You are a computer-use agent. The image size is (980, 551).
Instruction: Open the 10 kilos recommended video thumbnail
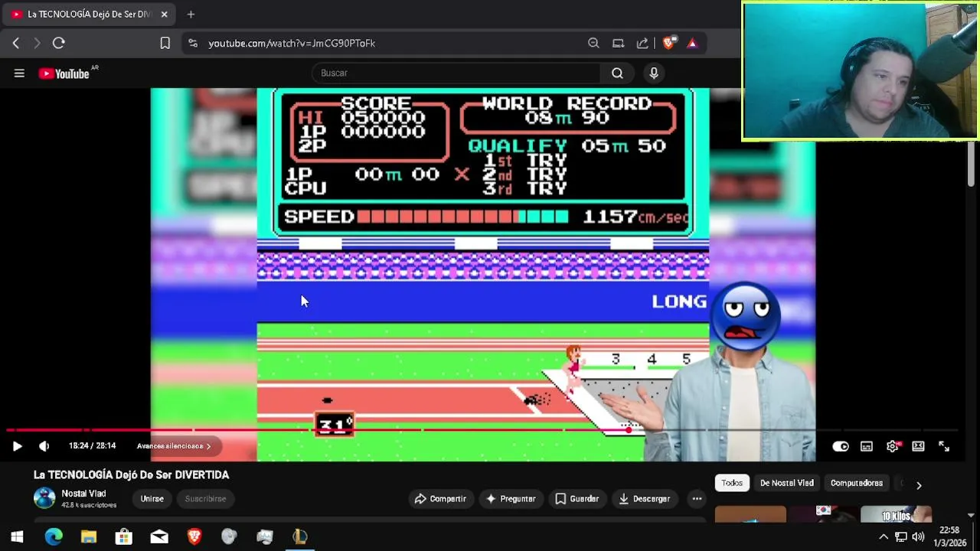(896, 514)
